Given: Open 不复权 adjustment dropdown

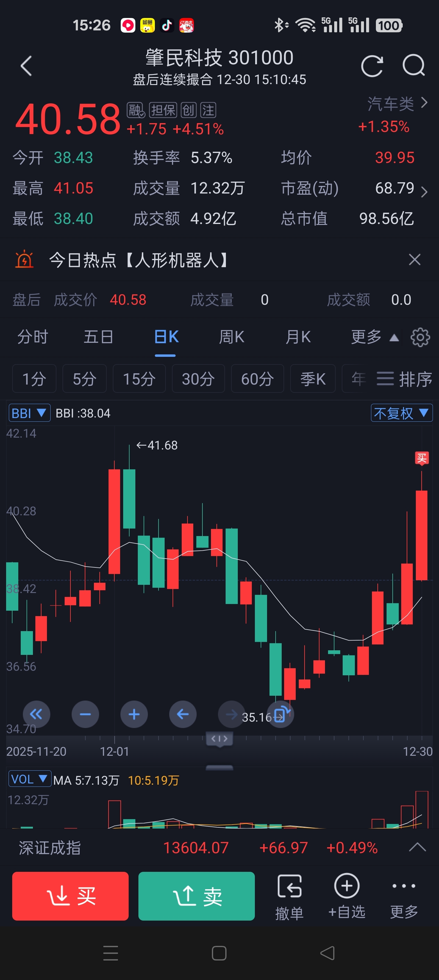Looking at the screenshot, I should coord(402,413).
